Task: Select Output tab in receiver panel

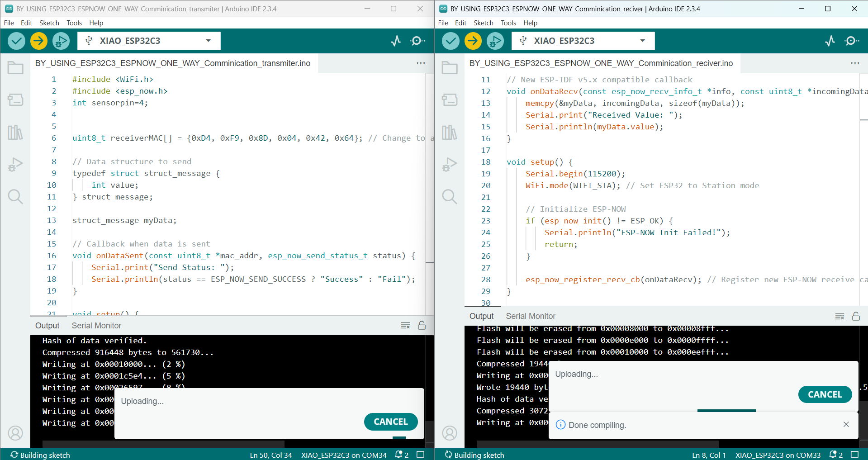Action: [x=482, y=316]
